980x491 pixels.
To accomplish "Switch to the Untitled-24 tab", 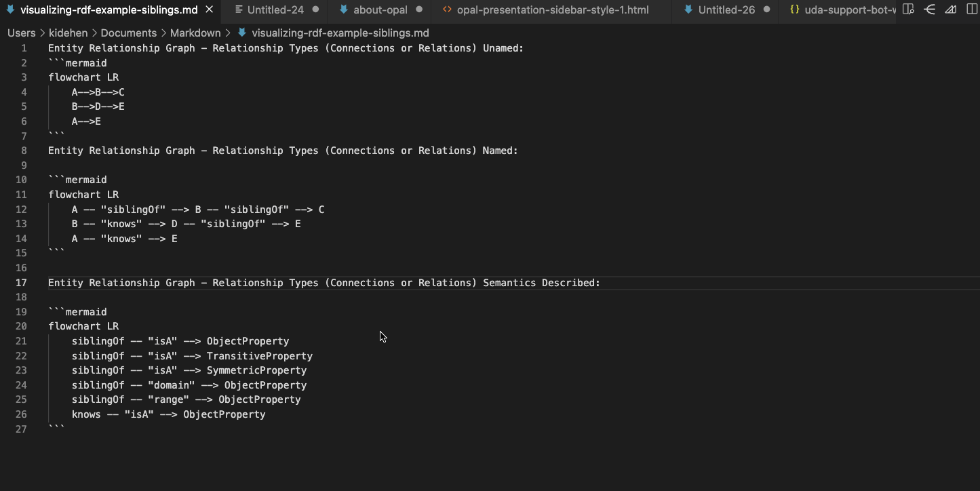I will click(275, 9).
